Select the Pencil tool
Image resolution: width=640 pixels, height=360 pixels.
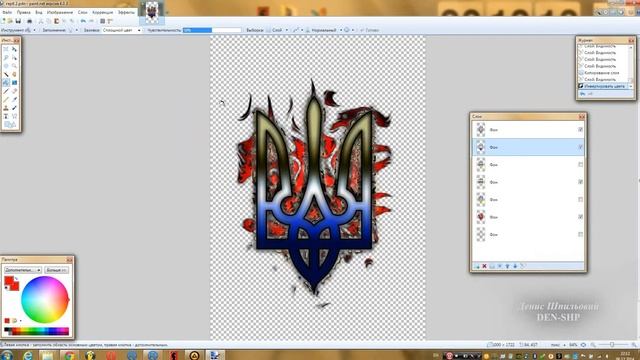(6, 99)
